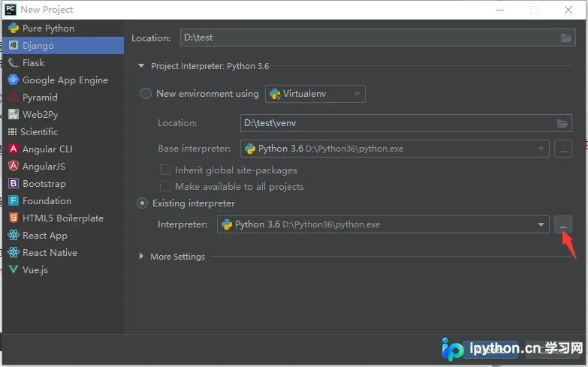The image size is (588, 367).
Task: Choose Foundation project type
Action: point(63,200)
